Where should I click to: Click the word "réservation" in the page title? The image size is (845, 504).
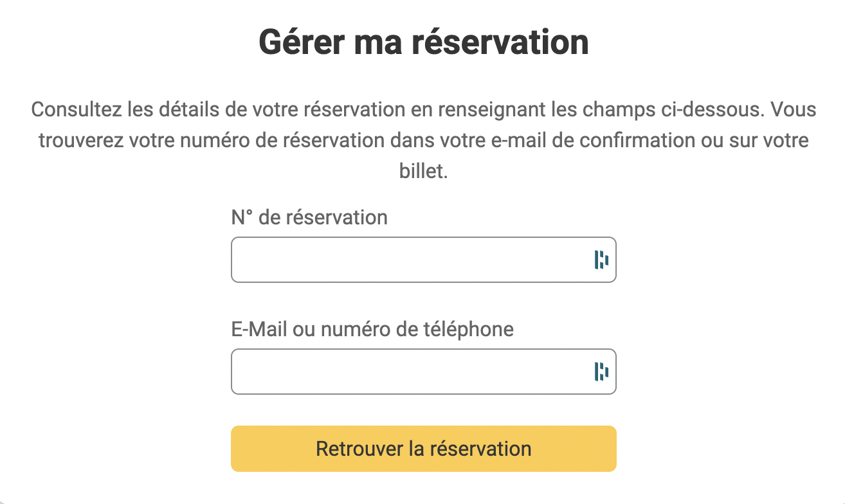click(500, 42)
